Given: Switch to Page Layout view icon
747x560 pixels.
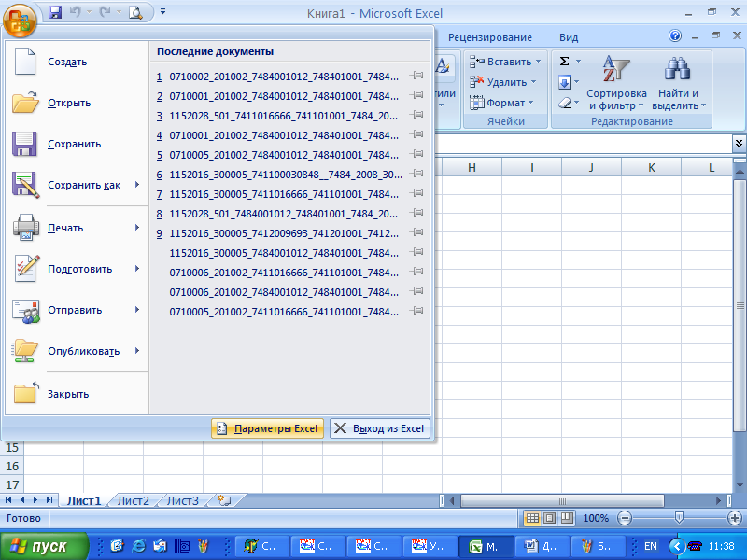Looking at the screenshot, I should coord(550,518).
